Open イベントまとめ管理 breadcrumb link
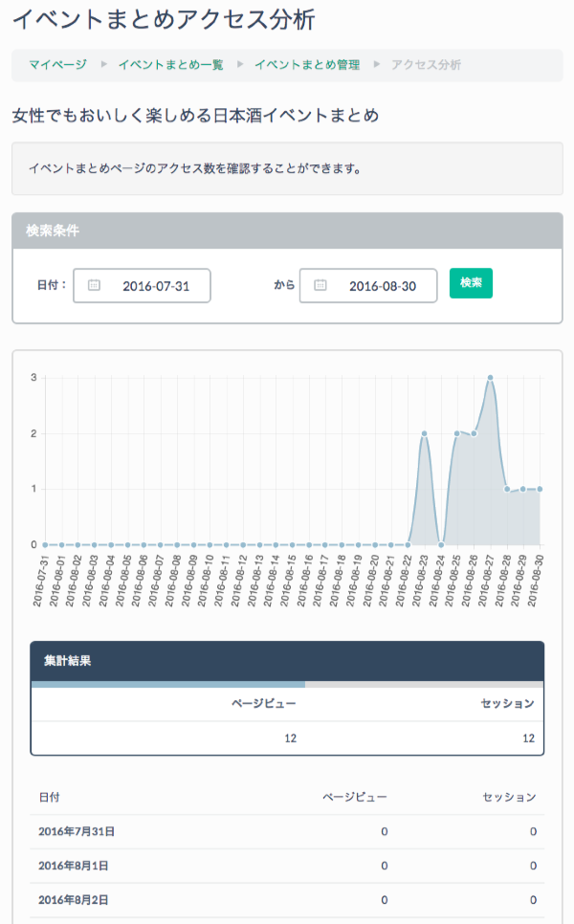574x924 pixels. point(306,65)
